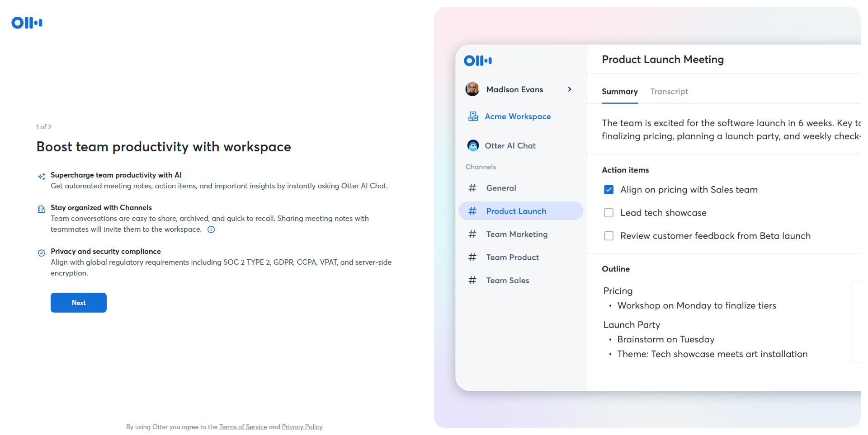
Task: Select the Summary tab
Action: [619, 92]
